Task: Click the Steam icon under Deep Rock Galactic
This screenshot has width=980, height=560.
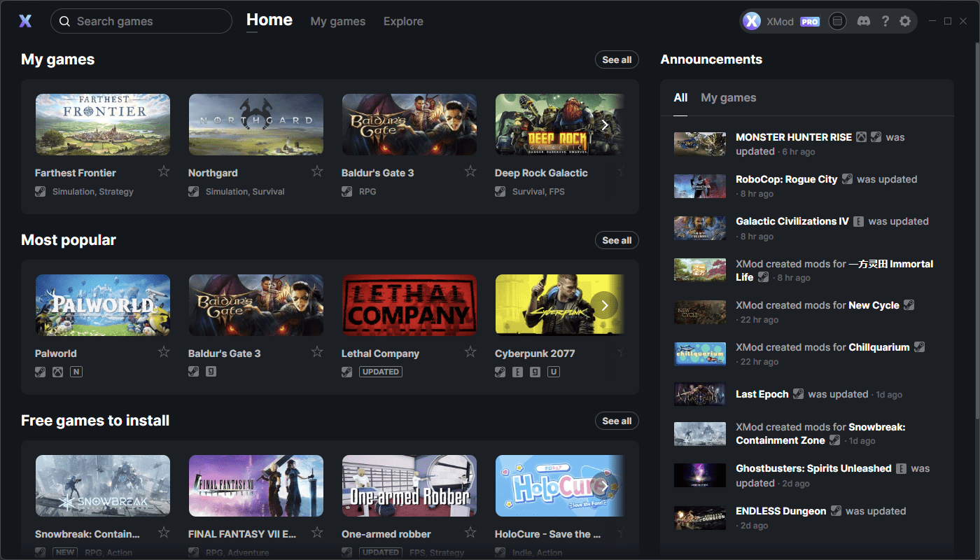Action: pyautogui.click(x=500, y=191)
